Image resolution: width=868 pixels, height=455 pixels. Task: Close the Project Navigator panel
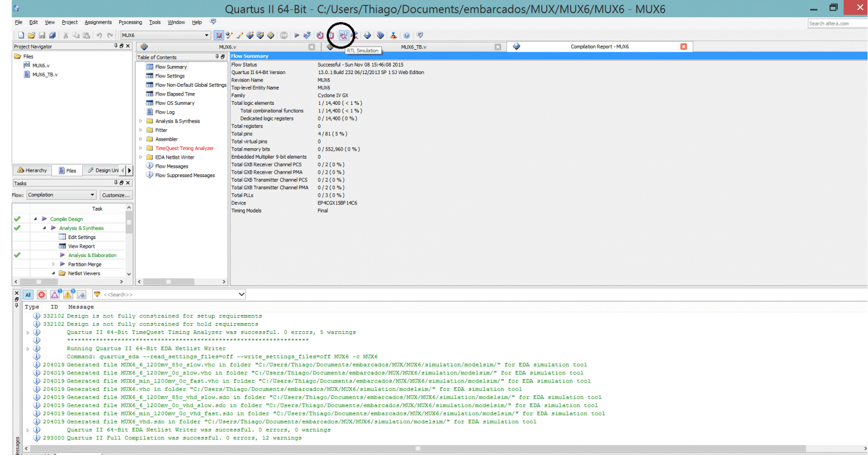pyautogui.click(x=128, y=46)
